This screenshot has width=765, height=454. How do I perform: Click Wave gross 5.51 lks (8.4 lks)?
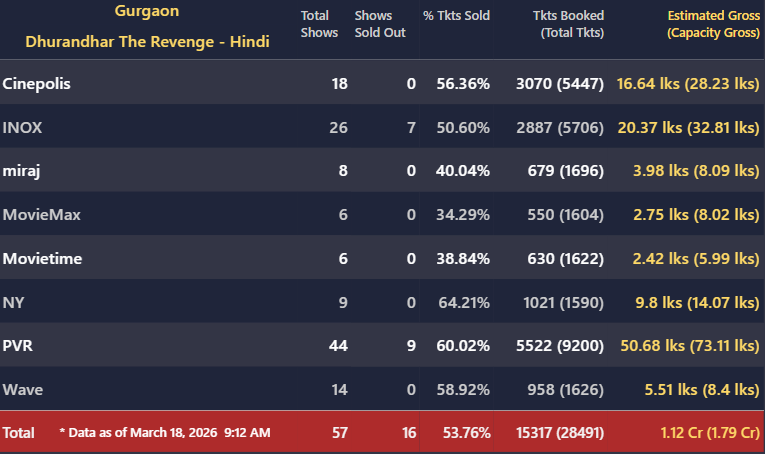click(x=702, y=390)
